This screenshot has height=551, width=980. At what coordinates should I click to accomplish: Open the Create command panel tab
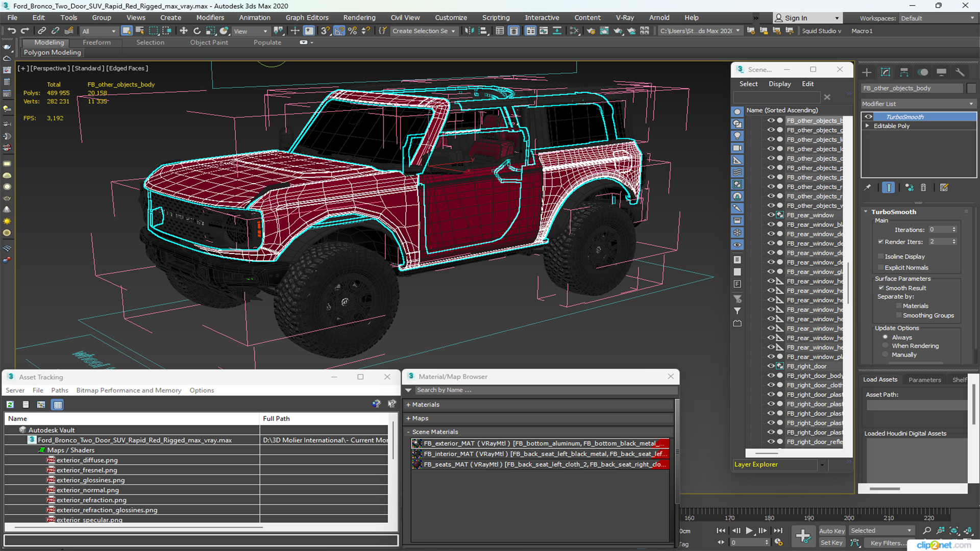(x=867, y=72)
